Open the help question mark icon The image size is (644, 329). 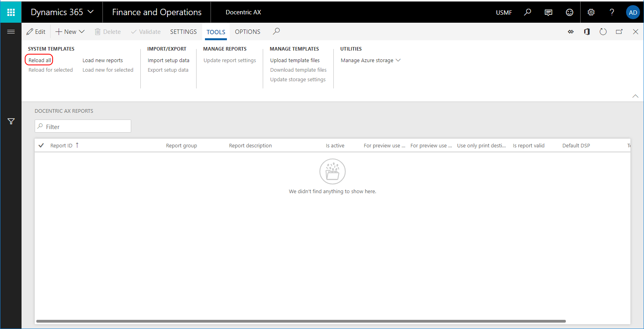[x=612, y=12]
